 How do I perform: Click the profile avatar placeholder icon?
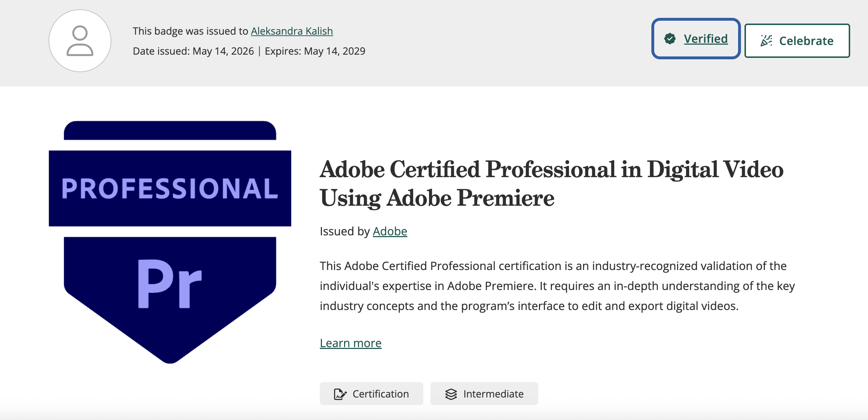(x=80, y=41)
